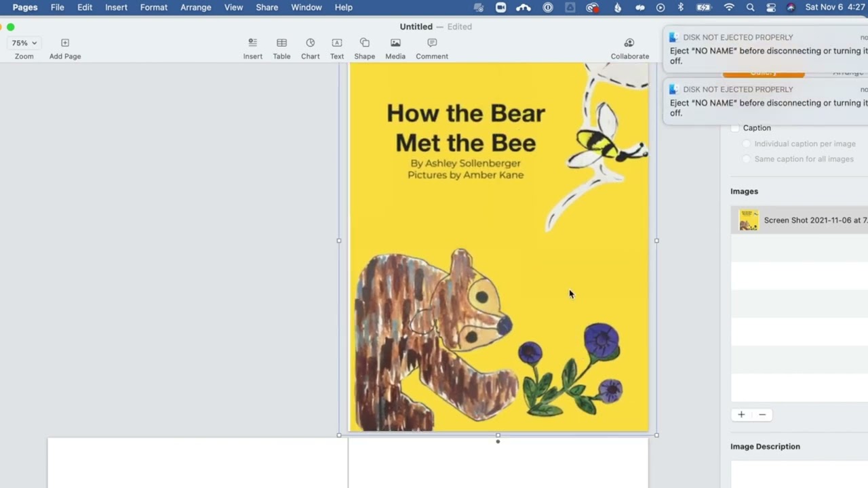Open the File menu
Screen dimensions: 868x488
click(x=58, y=7)
